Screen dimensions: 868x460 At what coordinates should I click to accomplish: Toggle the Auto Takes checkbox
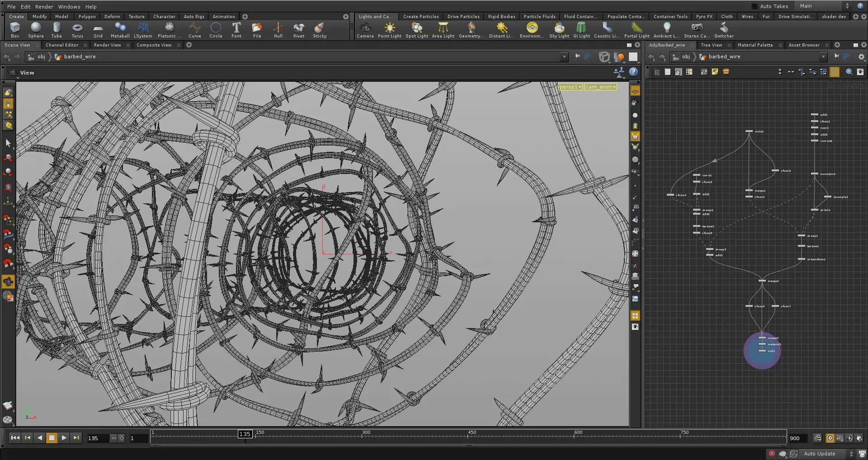click(x=754, y=6)
